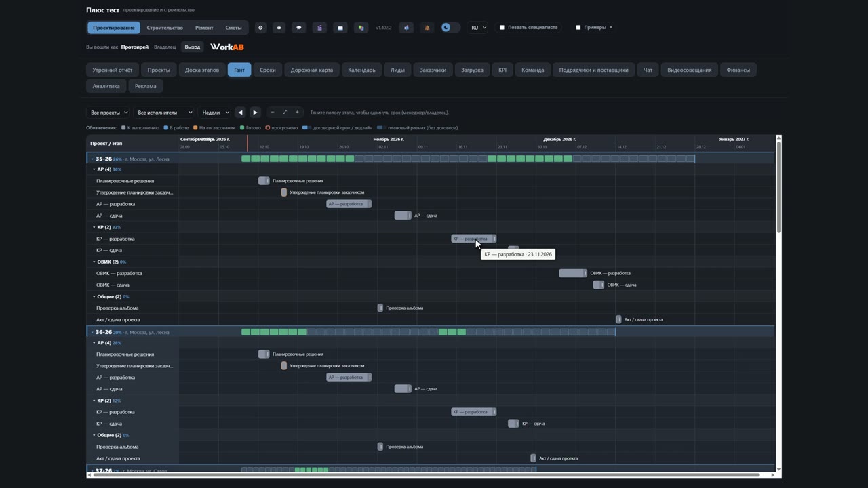The height and width of the screenshot is (488, 868).
Task: Go to previous period with left arrow
Action: coord(240,113)
